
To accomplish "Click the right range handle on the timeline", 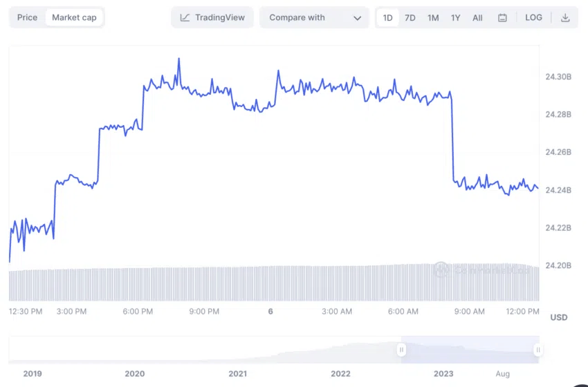I will 538,350.
